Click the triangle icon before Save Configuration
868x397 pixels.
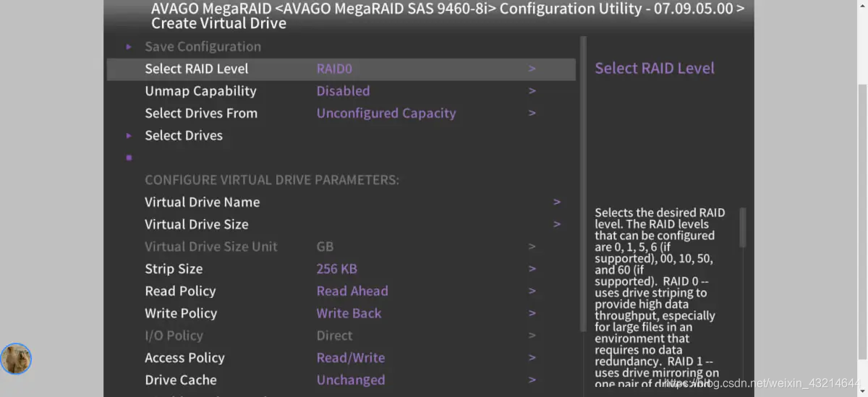coord(129,46)
